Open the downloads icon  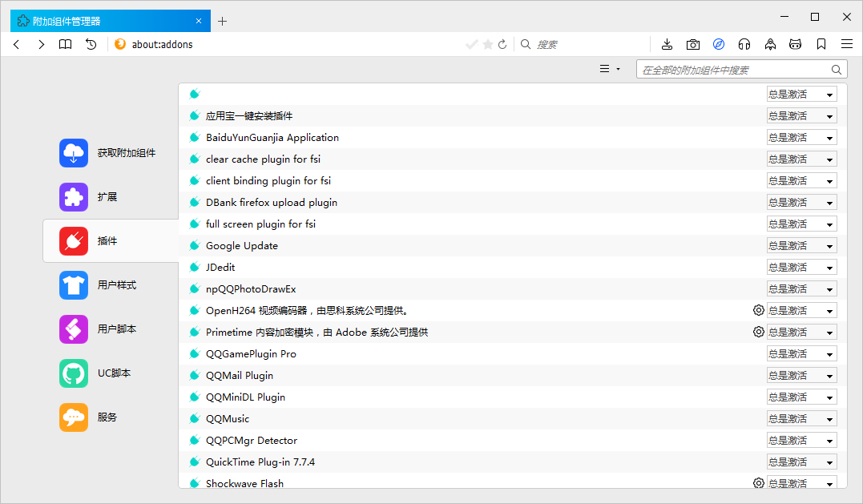(x=667, y=45)
